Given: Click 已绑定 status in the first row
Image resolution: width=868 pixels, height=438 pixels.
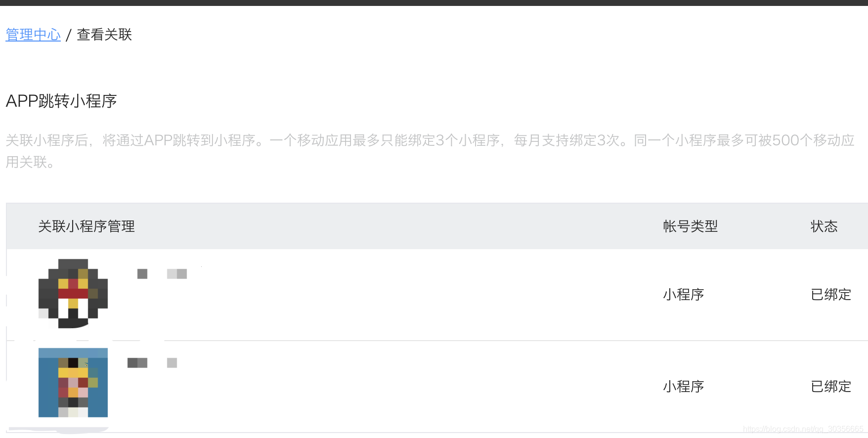Looking at the screenshot, I should pyautogui.click(x=831, y=295).
